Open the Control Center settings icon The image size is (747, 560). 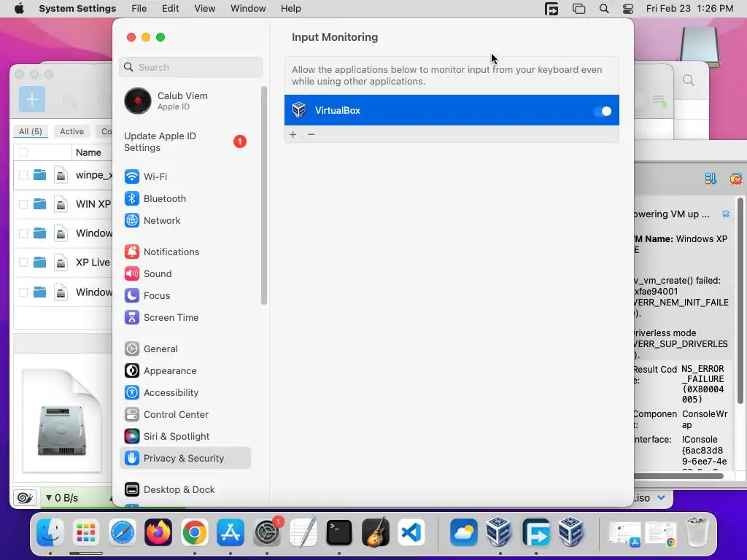click(x=132, y=415)
